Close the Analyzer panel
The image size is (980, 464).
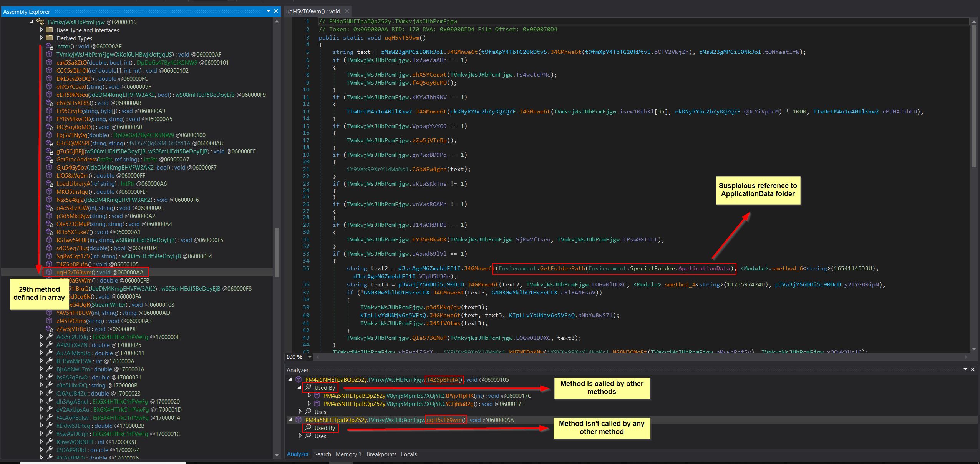[x=973, y=369]
